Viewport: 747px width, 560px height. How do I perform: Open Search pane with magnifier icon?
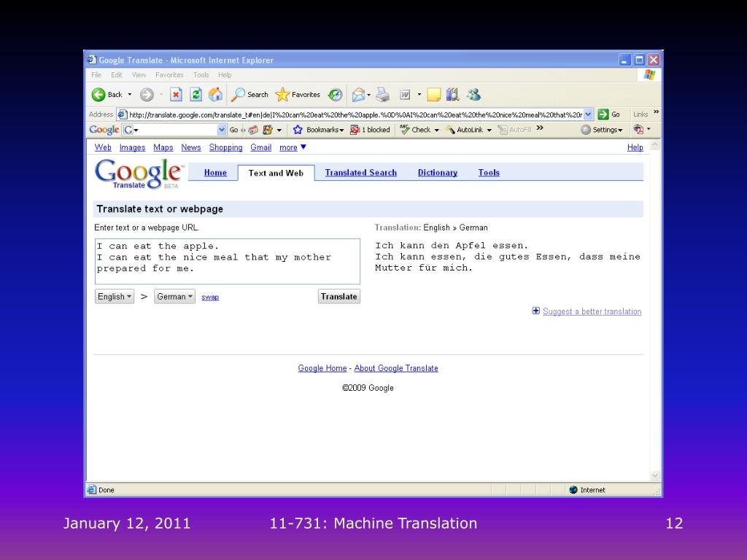[249, 95]
